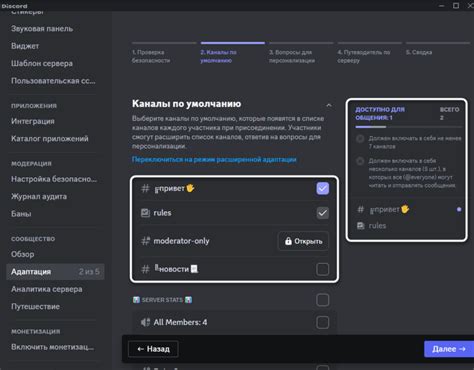Open Виджет settings
This screenshot has width=474, height=370.
[x=55, y=46]
